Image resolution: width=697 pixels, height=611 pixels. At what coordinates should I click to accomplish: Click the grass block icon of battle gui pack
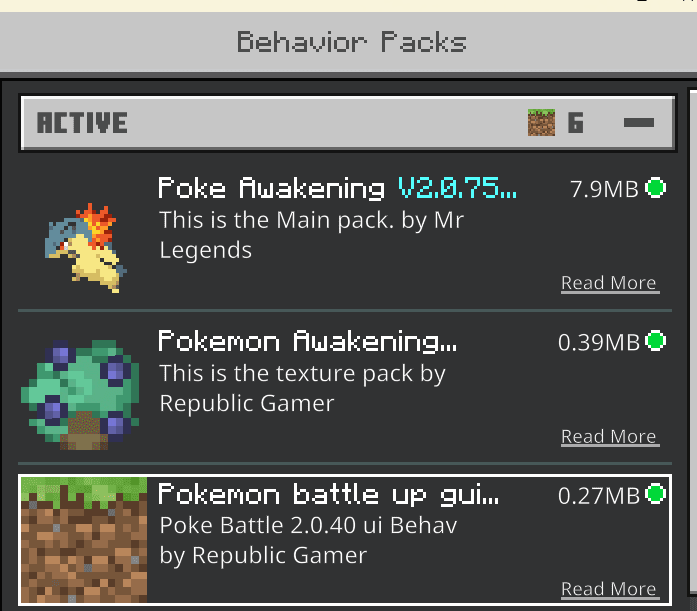[84, 540]
